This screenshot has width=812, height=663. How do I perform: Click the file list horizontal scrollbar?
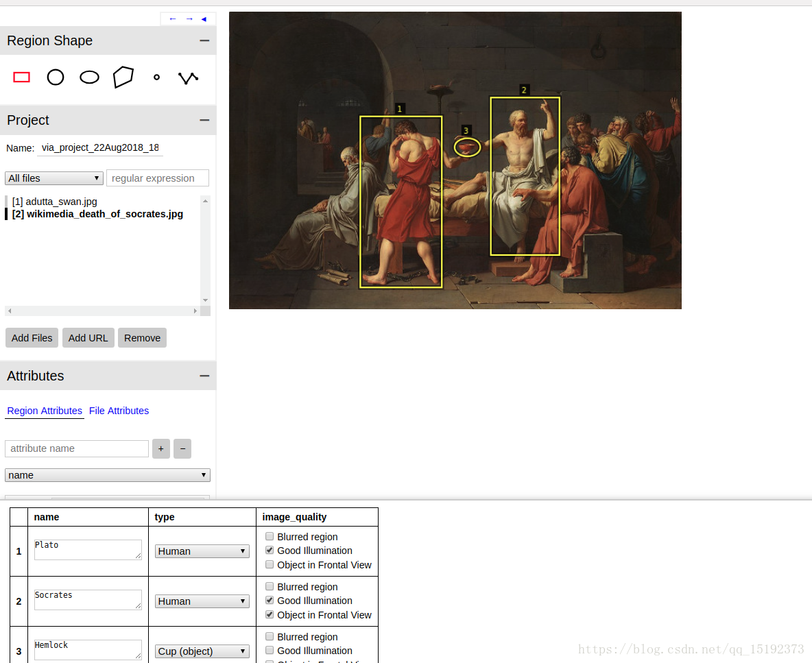(x=103, y=311)
